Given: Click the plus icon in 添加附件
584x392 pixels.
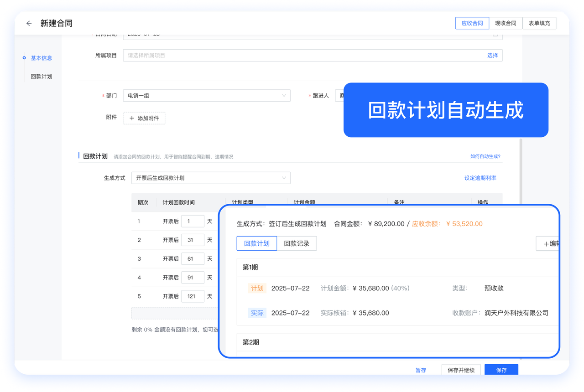Looking at the screenshot, I should coord(132,118).
